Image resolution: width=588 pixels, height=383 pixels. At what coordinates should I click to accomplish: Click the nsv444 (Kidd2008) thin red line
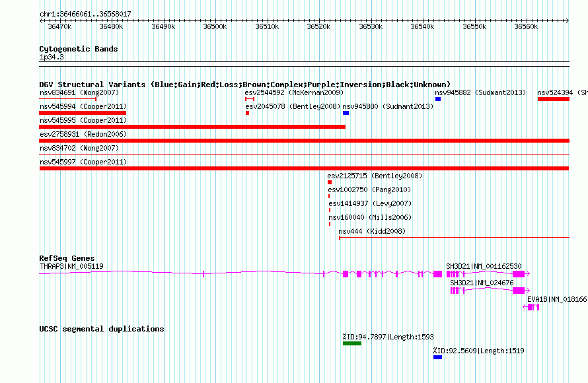point(454,237)
